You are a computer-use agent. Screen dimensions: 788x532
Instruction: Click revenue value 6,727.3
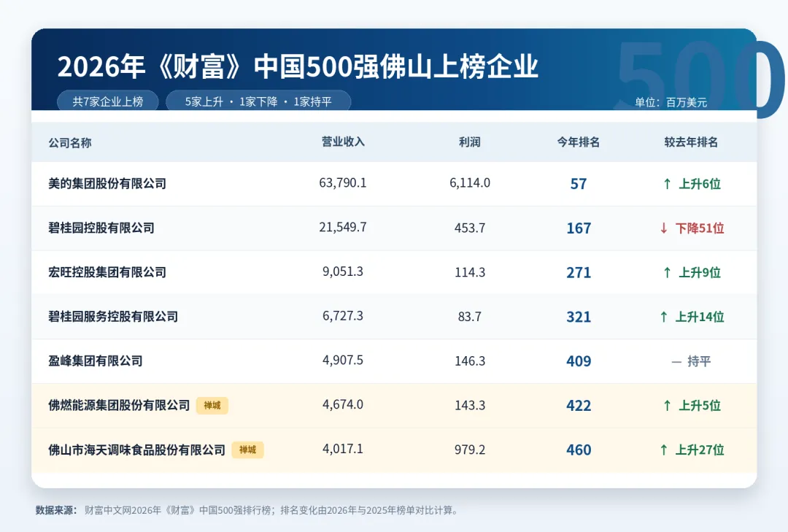coord(343,316)
